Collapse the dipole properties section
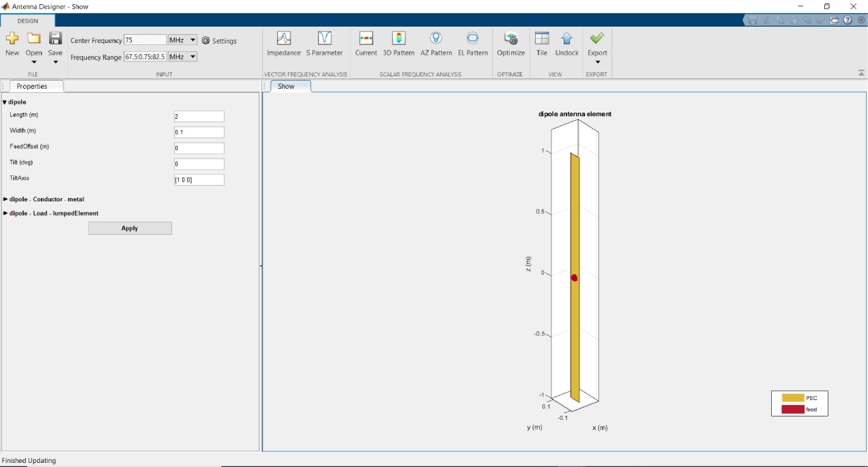 click(x=5, y=102)
